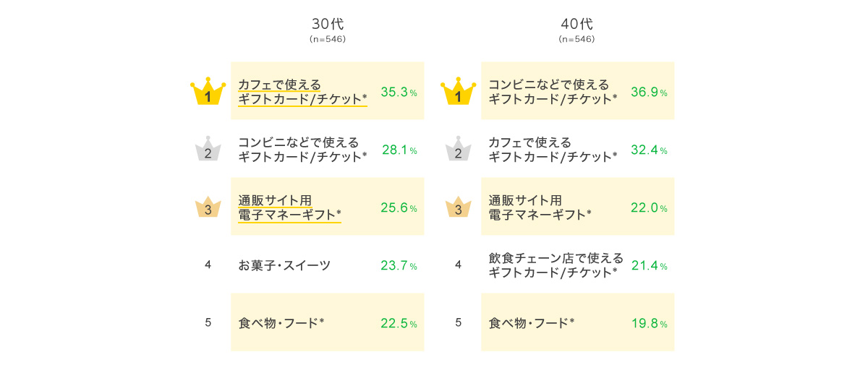Click the silver rank 2 crown under 40代
The width and height of the screenshot is (868, 373).
(458, 150)
